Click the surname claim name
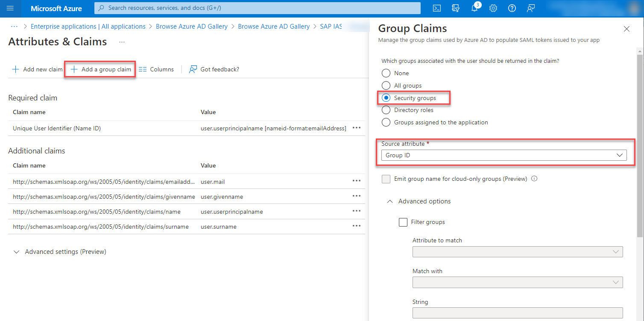The width and height of the screenshot is (644, 321). pos(101,227)
